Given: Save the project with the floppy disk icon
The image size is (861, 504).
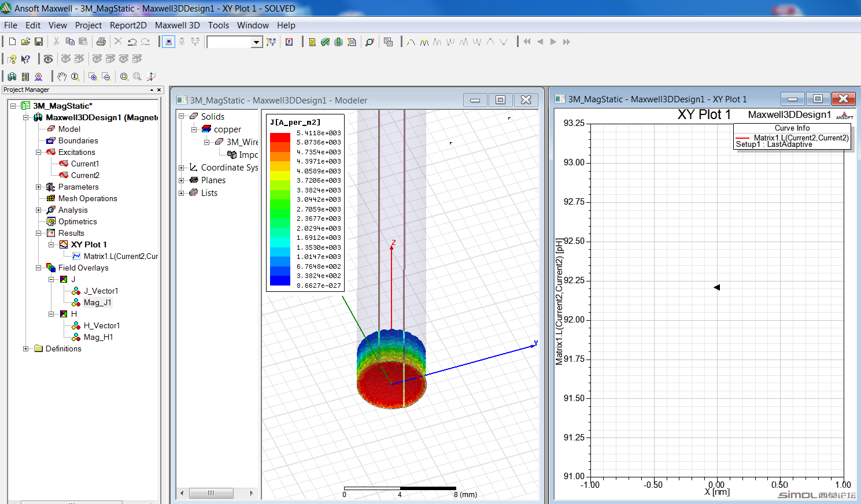Looking at the screenshot, I should (39, 42).
